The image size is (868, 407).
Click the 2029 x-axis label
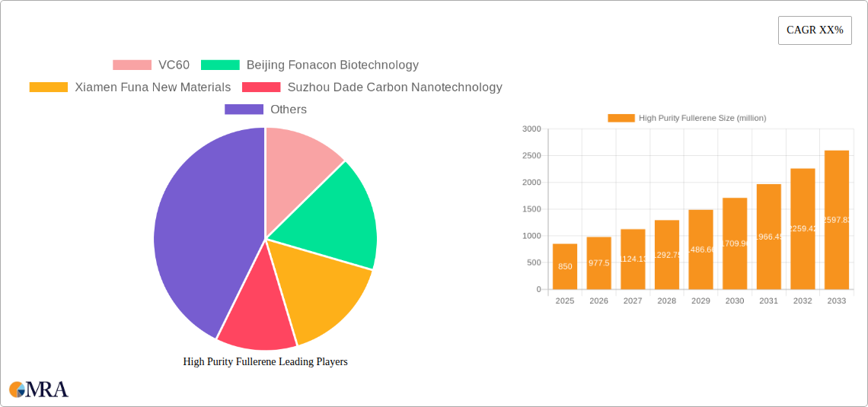pos(700,300)
